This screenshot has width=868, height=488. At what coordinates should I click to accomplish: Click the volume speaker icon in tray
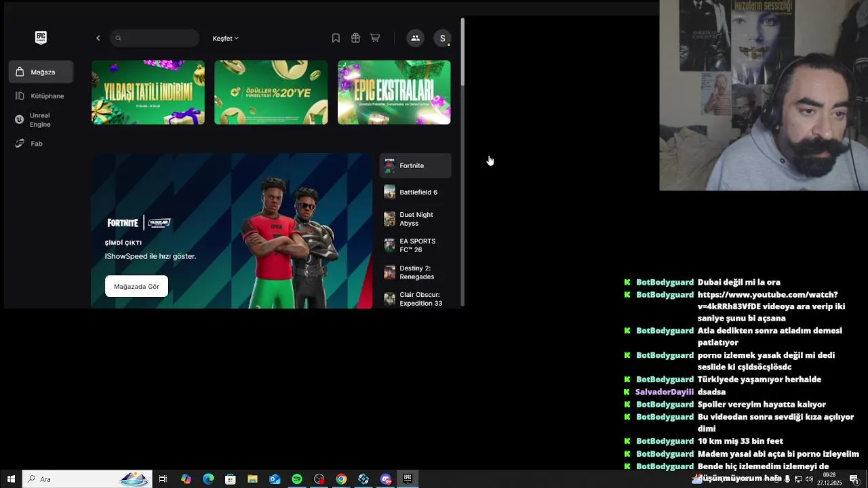pos(809,479)
